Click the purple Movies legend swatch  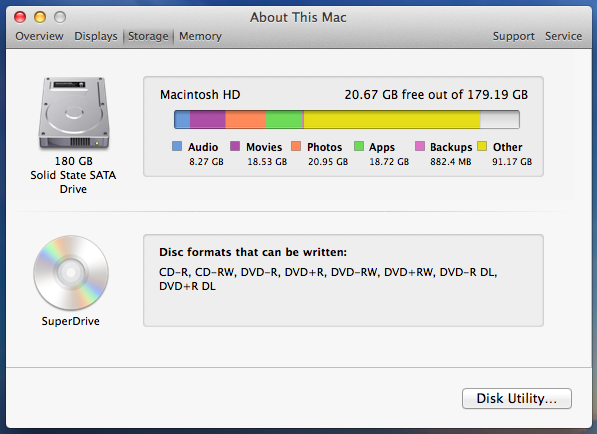[235, 146]
